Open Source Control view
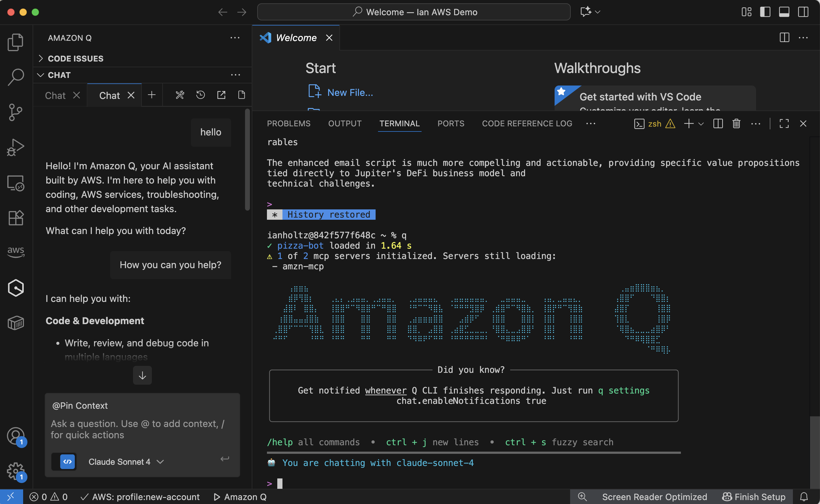820x504 pixels. (x=16, y=112)
